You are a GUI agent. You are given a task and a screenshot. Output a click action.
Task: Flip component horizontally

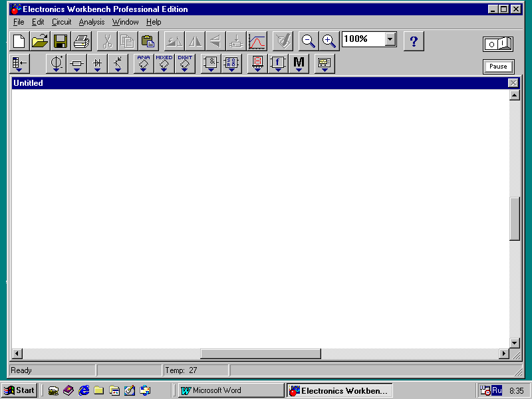point(195,41)
